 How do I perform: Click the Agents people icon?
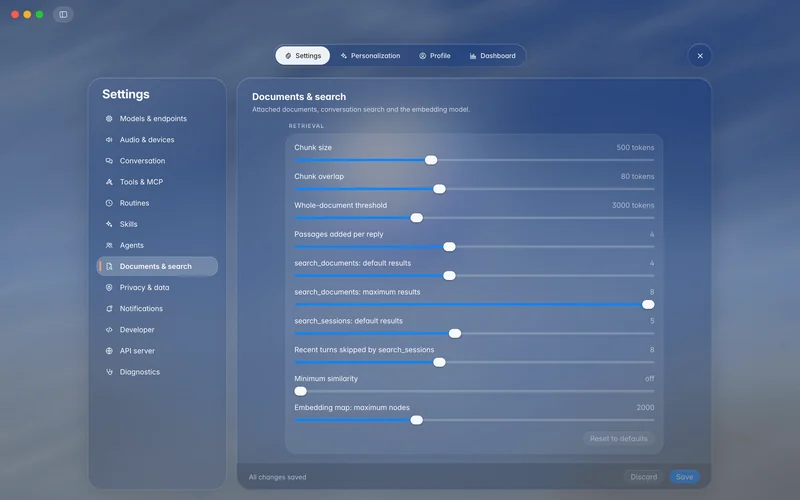pyautogui.click(x=109, y=245)
